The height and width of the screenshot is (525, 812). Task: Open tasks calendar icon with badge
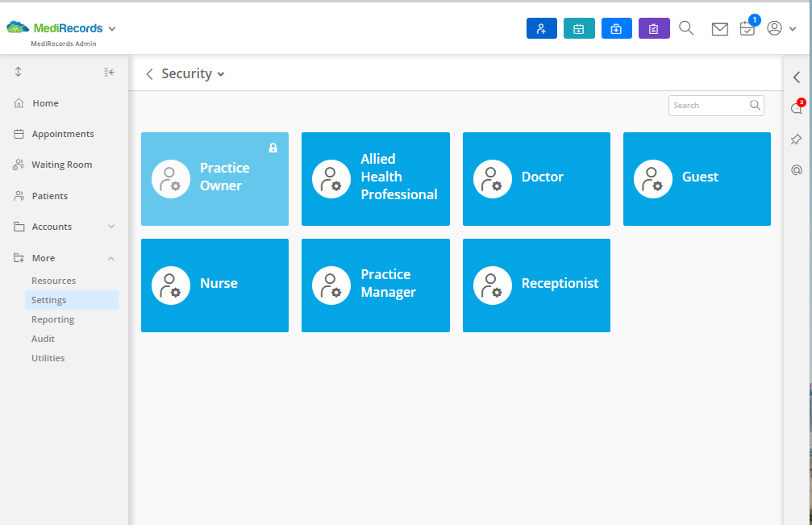tap(747, 28)
